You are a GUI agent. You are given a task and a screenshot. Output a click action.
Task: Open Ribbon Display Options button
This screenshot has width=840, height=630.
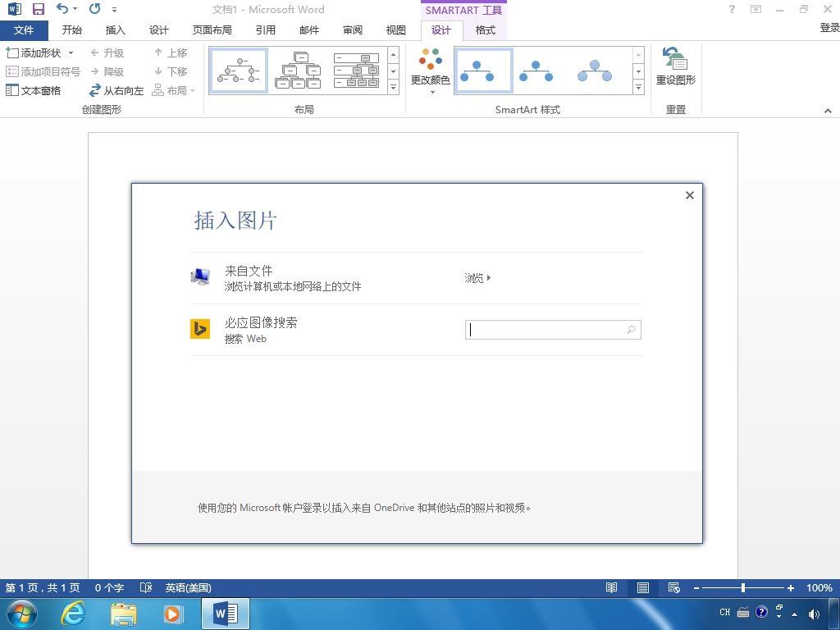756,9
